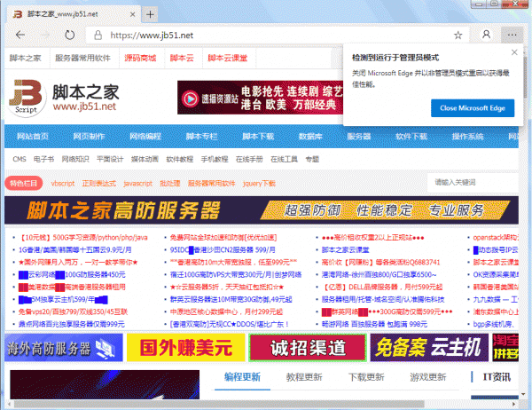The width and height of the screenshot is (532, 410).
Task: Switch to the 游戏更新 tab
Action: coord(428,377)
